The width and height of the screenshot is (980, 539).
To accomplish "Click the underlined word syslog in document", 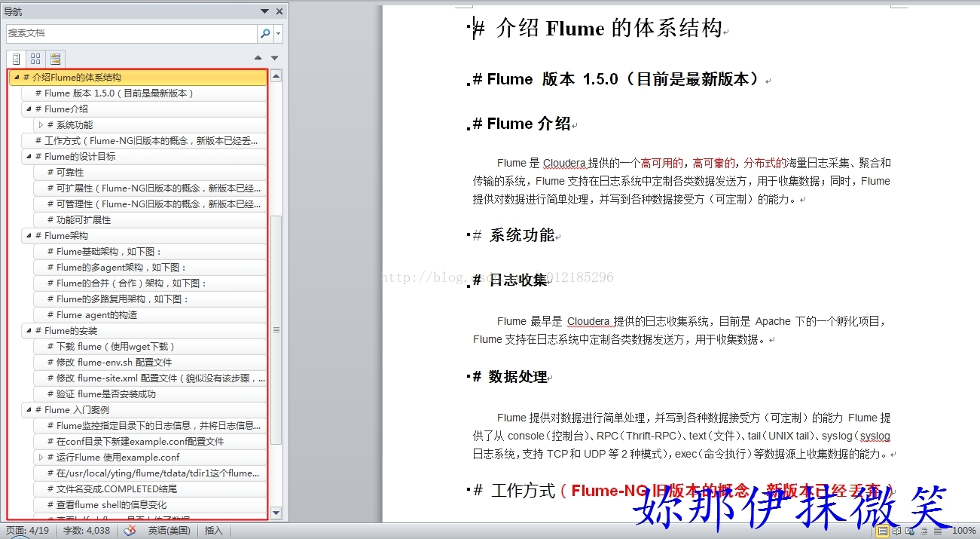I will coord(875,436).
